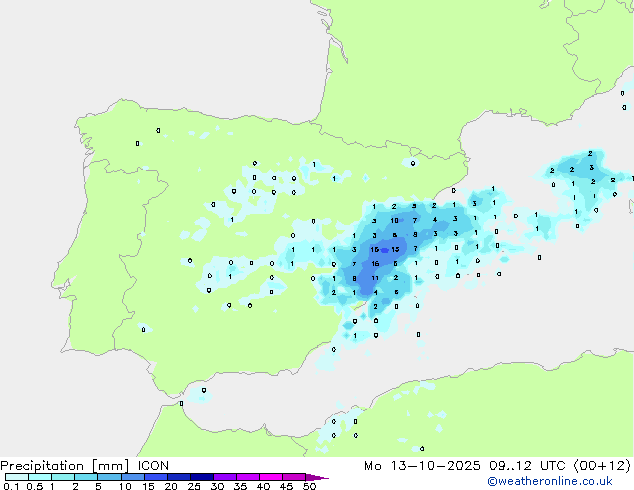Pick the 30–35 mm purple legend swatch

coord(225,477)
